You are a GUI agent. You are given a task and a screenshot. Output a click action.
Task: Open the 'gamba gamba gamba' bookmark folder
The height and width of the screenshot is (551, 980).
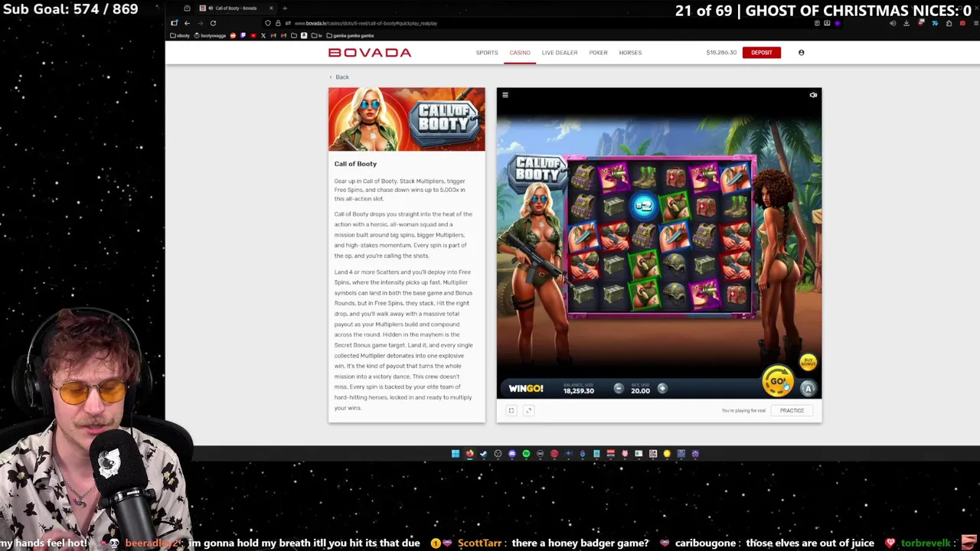pyautogui.click(x=351, y=35)
